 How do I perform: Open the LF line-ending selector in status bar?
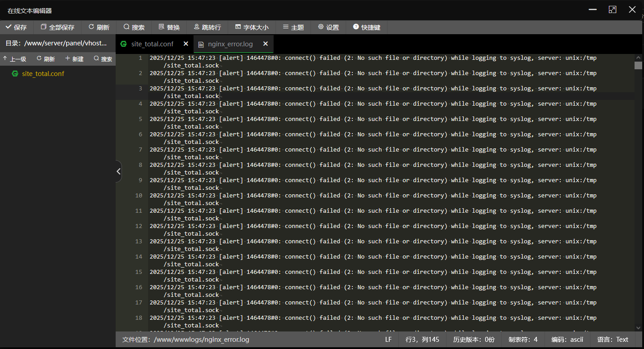(388, 339)
